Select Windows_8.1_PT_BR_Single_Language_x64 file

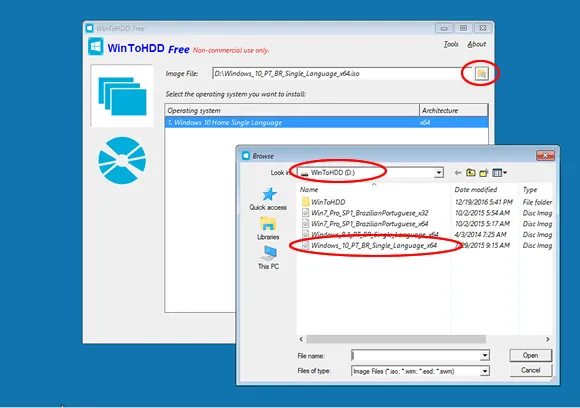coord(370,235)
